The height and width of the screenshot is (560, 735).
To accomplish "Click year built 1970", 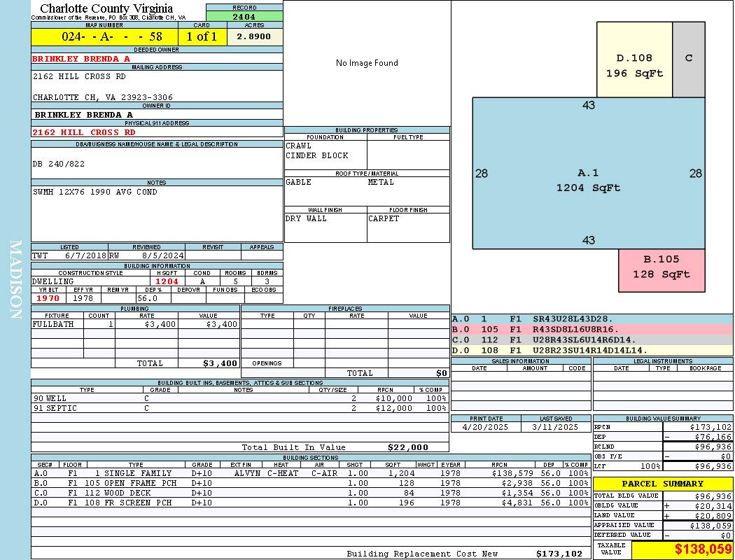I will [x=48, y=298].
